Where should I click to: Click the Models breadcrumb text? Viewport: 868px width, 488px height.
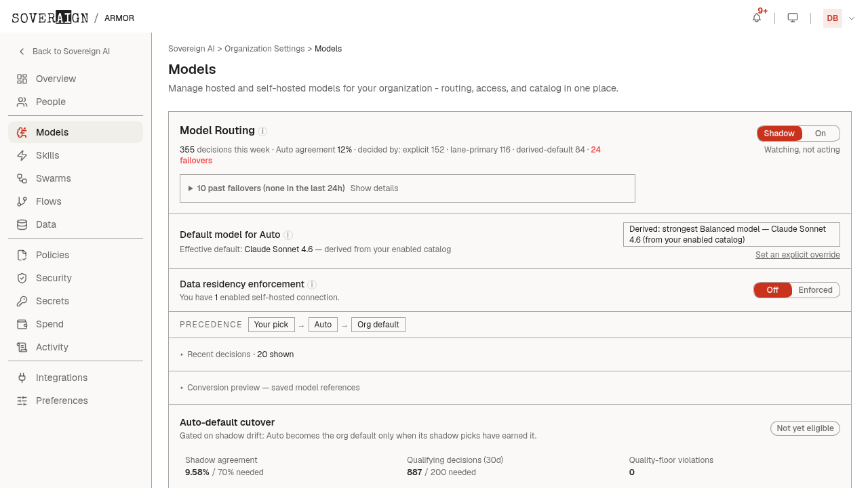(328, 49)
